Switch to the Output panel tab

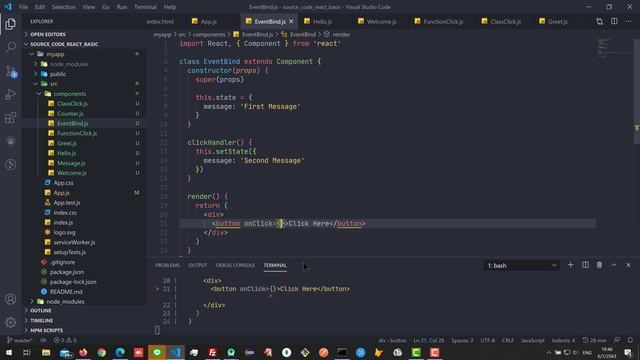coord(198,265)
